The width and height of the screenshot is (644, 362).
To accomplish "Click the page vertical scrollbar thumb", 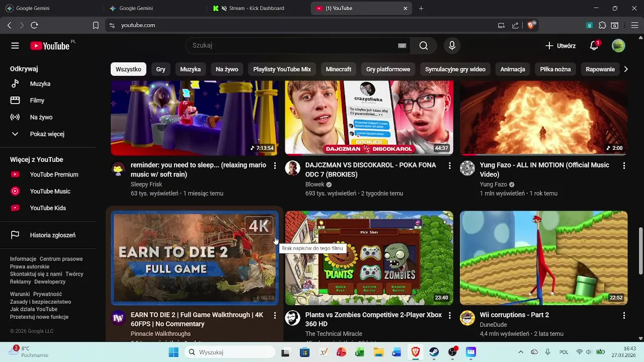I will pos(640,251).
